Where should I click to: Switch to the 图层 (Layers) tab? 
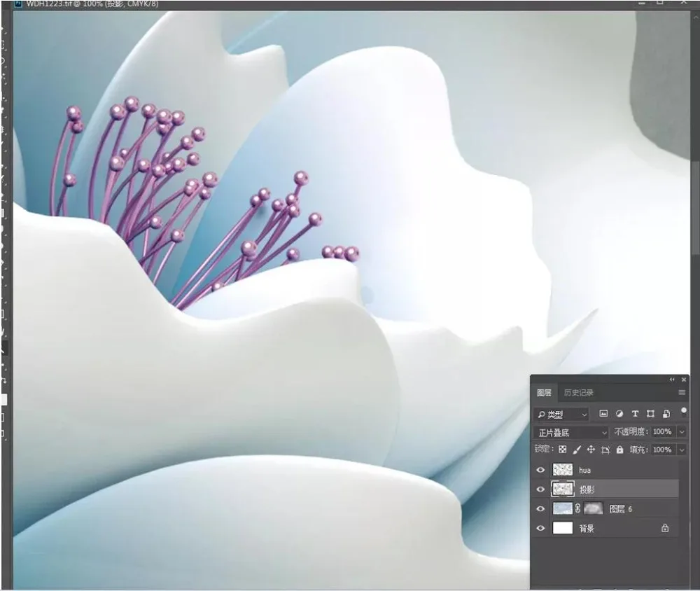(544, 393)
